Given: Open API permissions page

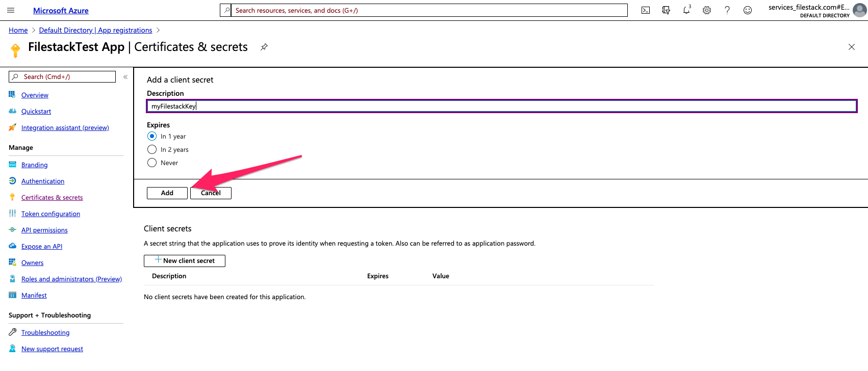Looking at the screenshot, I should click(x=44, y=230).
